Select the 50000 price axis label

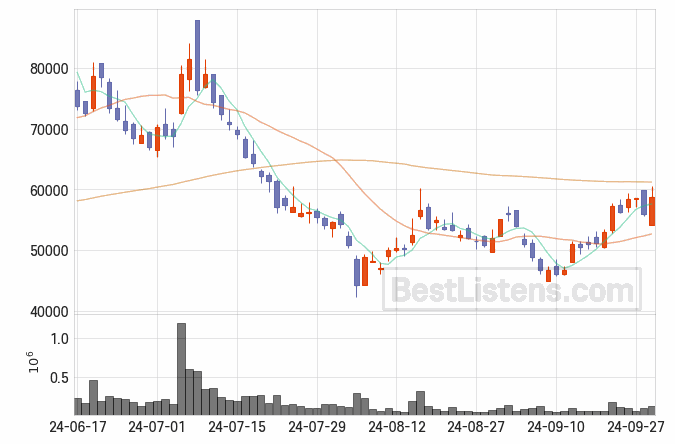click(x=49, y=251)
